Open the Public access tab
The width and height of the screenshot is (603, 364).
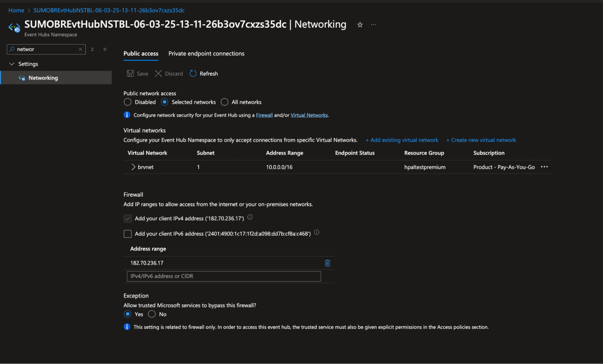pos(141,53)
